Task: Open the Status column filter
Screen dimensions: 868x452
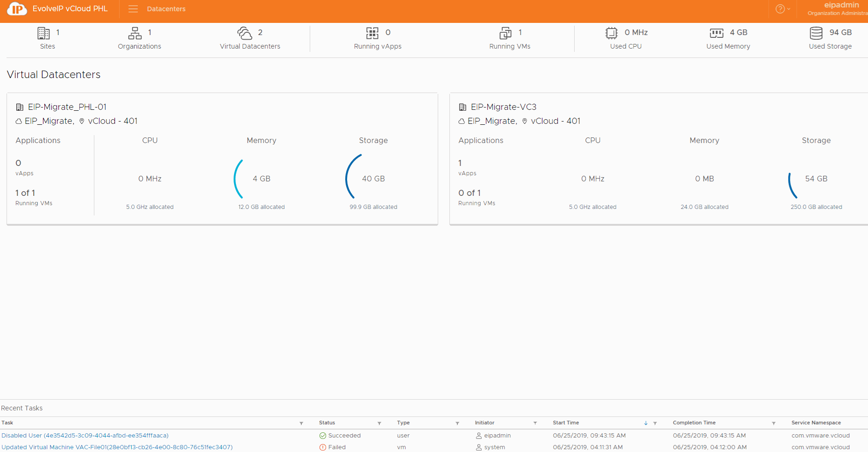Action: (x=379, y=423)
